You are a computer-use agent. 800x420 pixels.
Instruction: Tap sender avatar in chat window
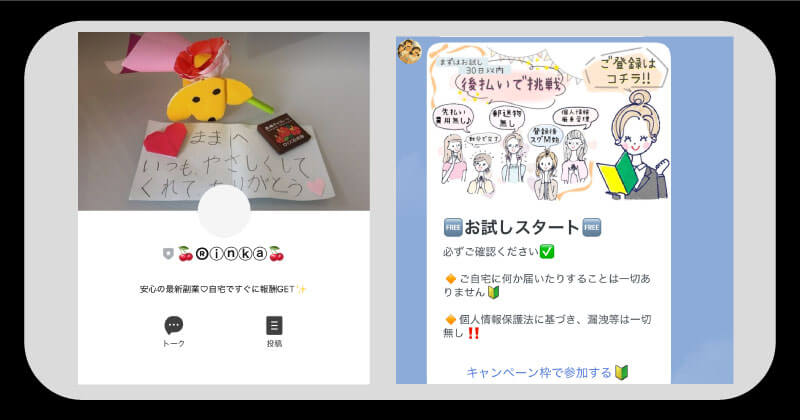tap(410, 51)
